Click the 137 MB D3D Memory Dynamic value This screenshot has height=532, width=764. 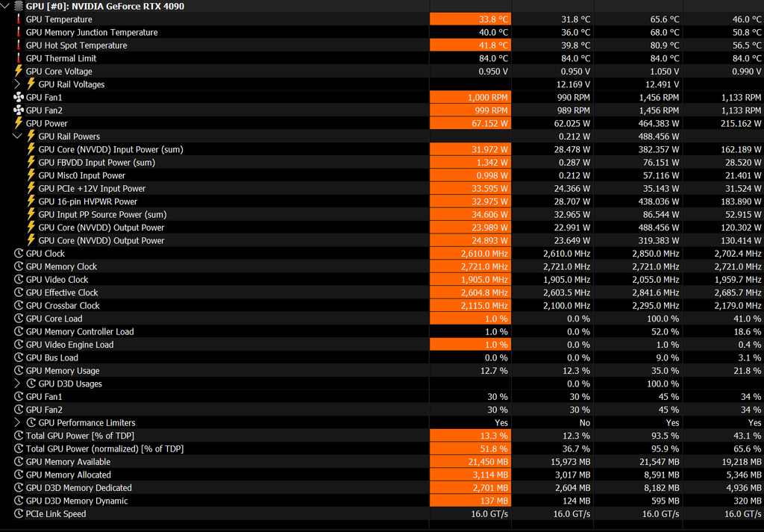point(470,501)
